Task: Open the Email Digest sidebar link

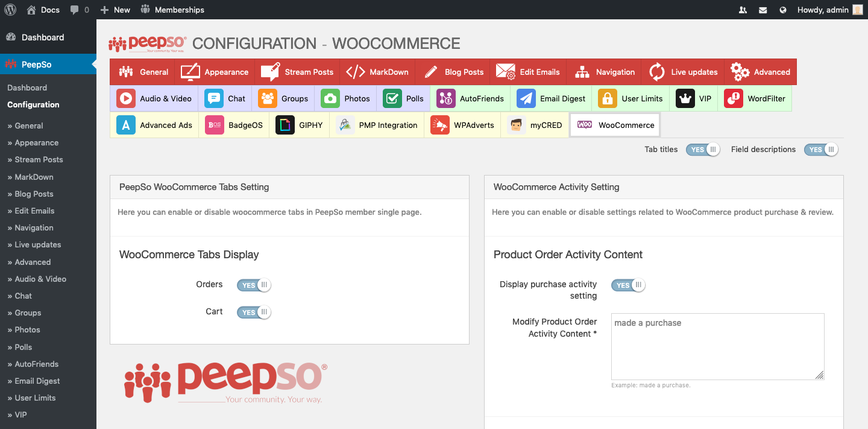Action: tap(34, 381)
